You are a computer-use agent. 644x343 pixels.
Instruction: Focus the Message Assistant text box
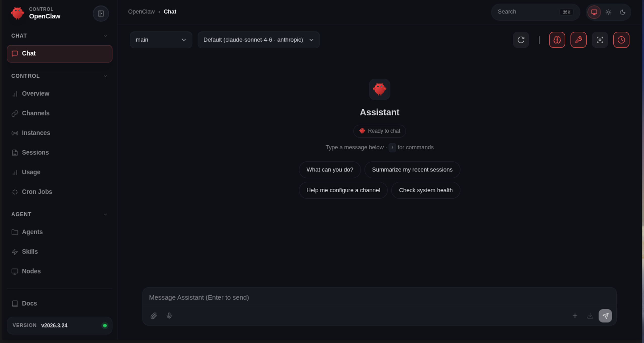click(379, 298)
